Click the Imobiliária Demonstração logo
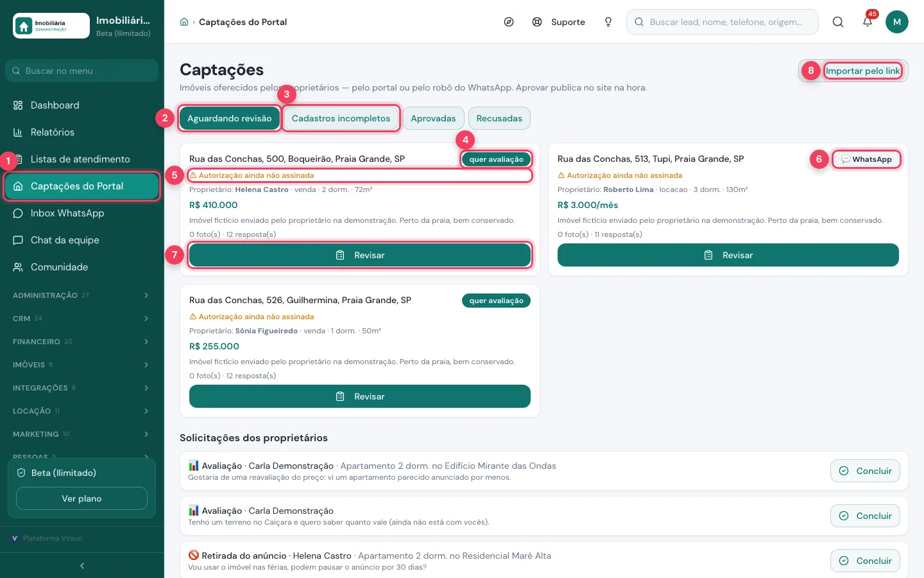The width and height of the screenshot is (924, 578). (51, 26)
